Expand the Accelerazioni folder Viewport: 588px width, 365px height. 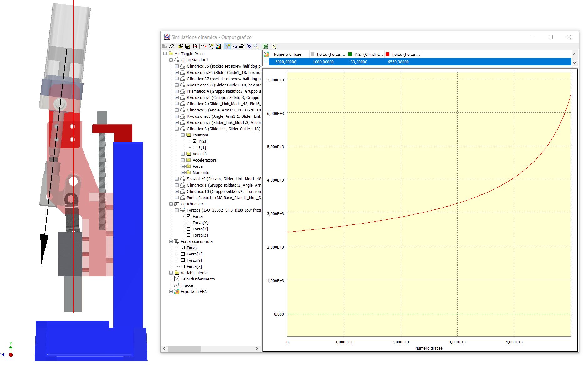(x=183, y=160)
